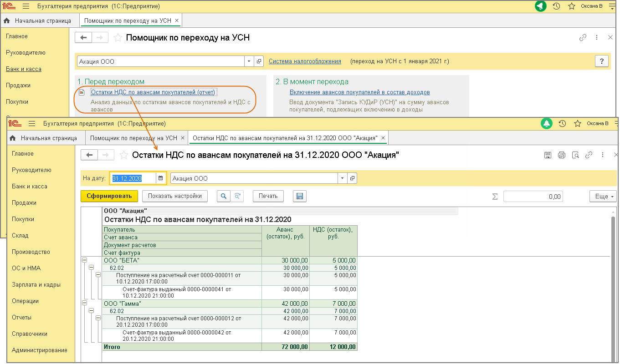Mark report as favorite using title star
Screen dimensions: 620x364
[123, 155]
